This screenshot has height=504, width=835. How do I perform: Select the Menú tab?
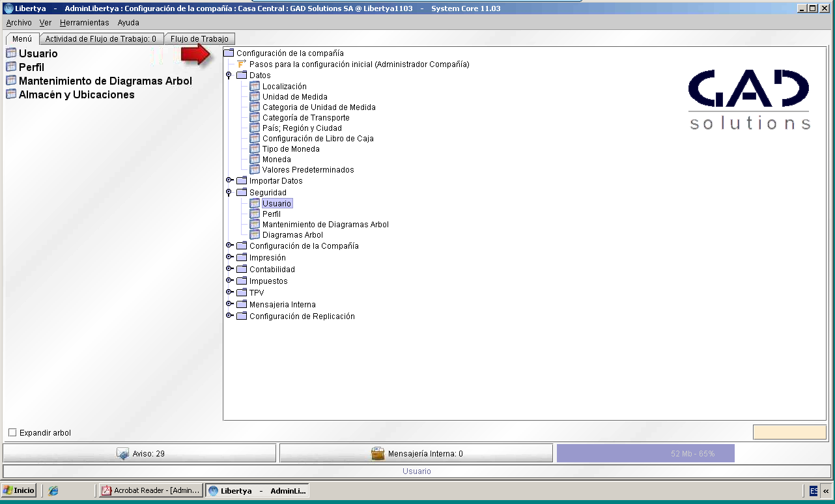22,39
